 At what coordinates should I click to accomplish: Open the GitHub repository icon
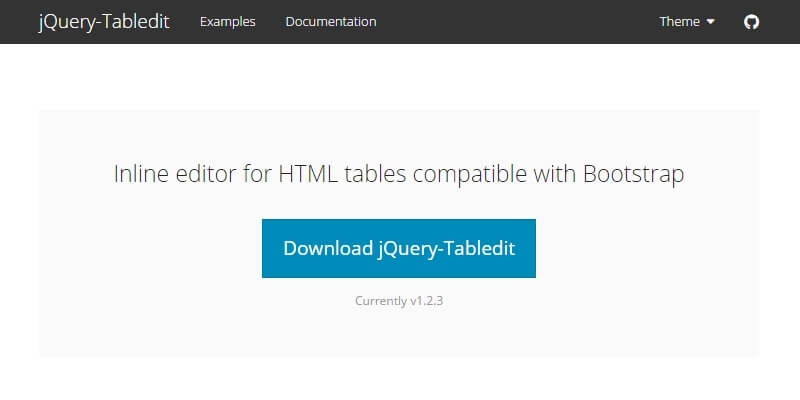752,22
